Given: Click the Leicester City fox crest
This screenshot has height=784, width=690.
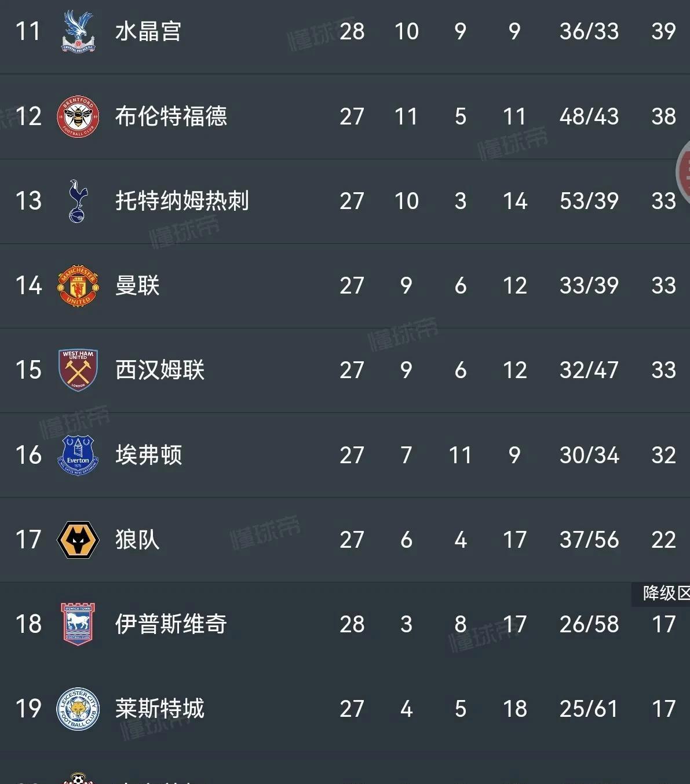Looking at the screenshot, I should (x=78, y=709).
